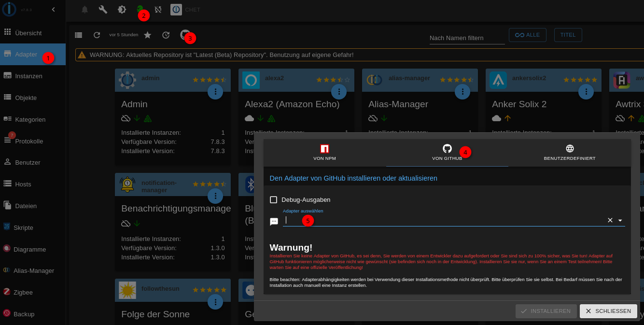This screenshot has height=325, width=644.
Task: Switch to the BENUTZERDEFINIERT tab
Action: click(x=570, y=152)
